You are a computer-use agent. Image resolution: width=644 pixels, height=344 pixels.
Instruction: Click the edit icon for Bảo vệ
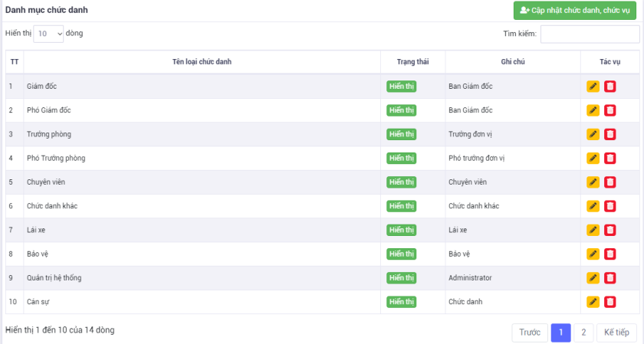593,254
